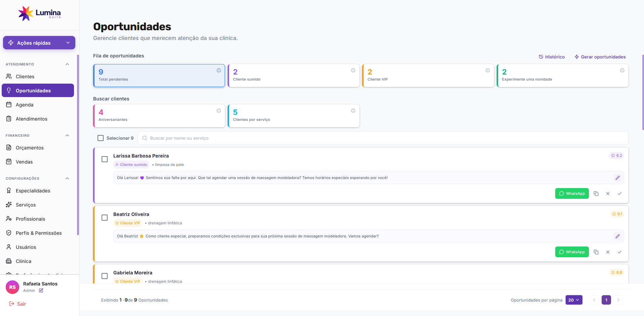Select Oportunidades in sidebar
Image resolution: width=644 pixels, height=316 pixels.
pyautogui.click(x=38, y=91)
